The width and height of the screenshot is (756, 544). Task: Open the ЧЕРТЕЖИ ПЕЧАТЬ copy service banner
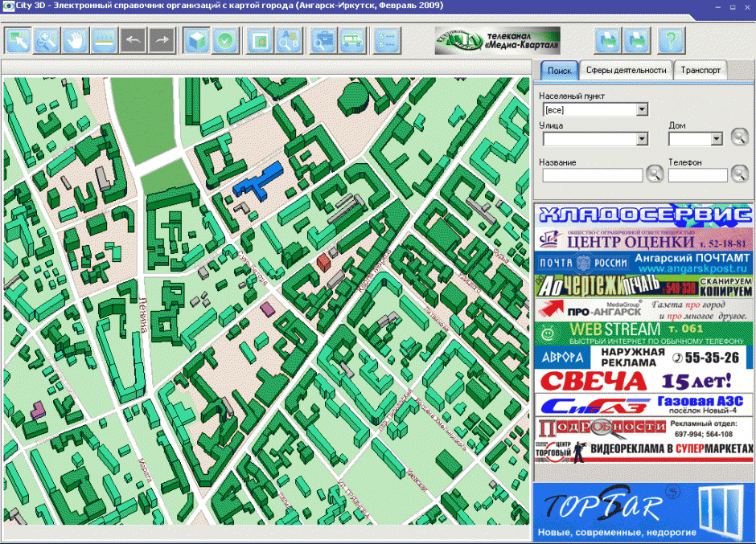coord(643,286)
